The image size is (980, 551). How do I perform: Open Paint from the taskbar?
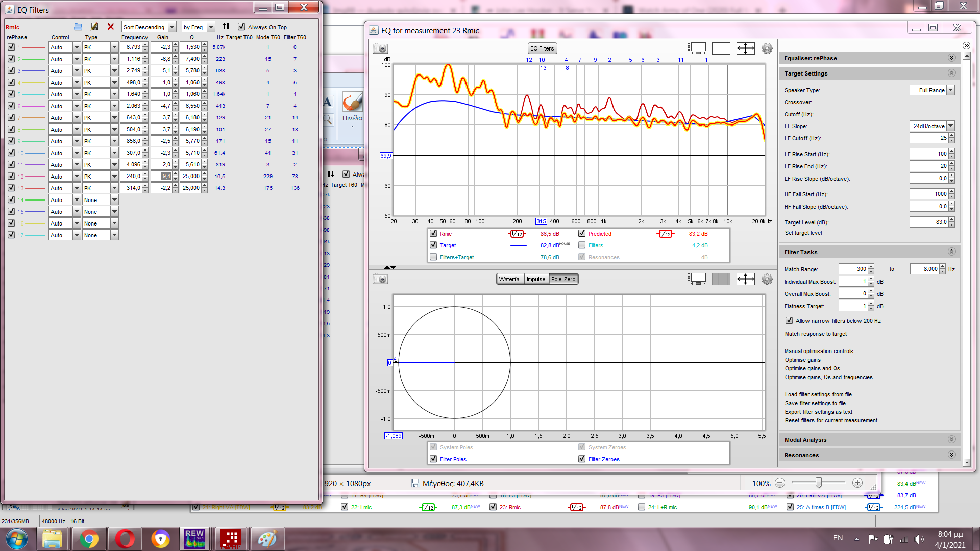pos(267,539)
